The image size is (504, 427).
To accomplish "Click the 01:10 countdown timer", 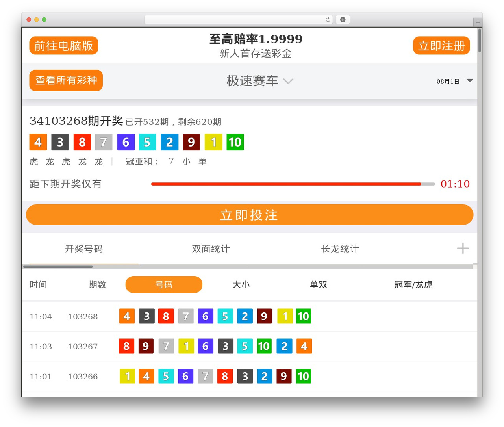I will tap(455, 184).
